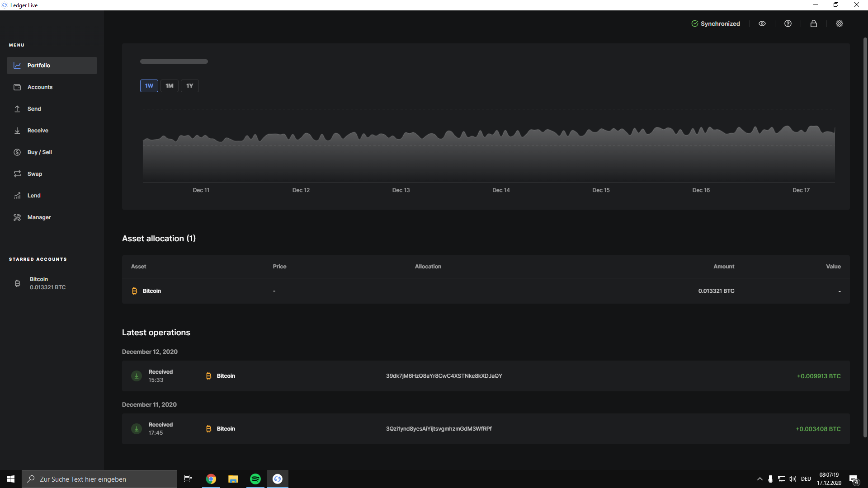Expand the December 12 received operation details
Image resolution: width=868 pixels, height=488 pixels.
click(486, 376)
